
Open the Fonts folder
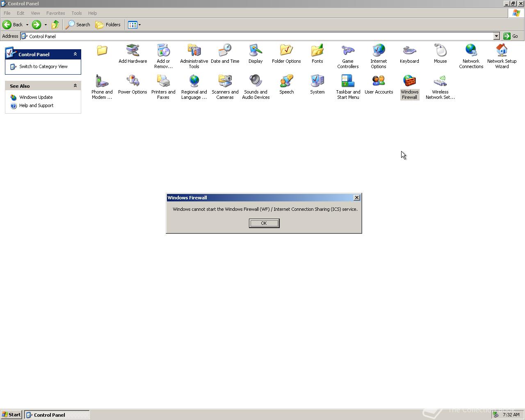pos(317,54)
